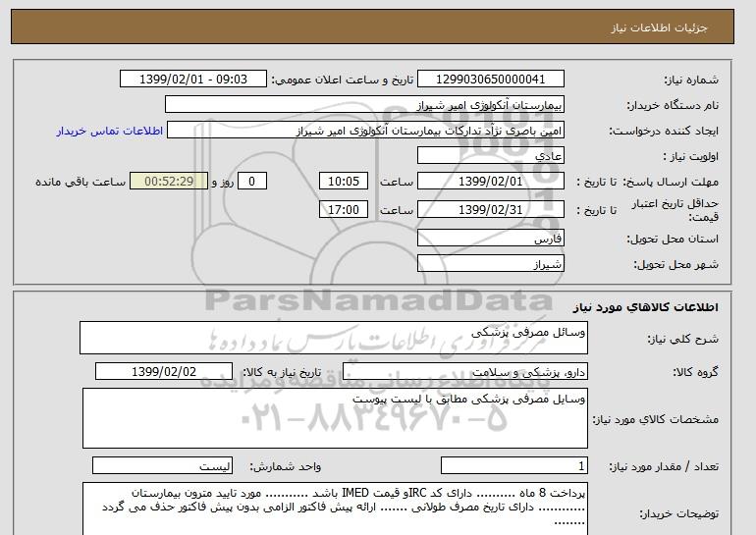Click the گروه کالا label
This screenshot has height=535, width=756.
point(696,372)
